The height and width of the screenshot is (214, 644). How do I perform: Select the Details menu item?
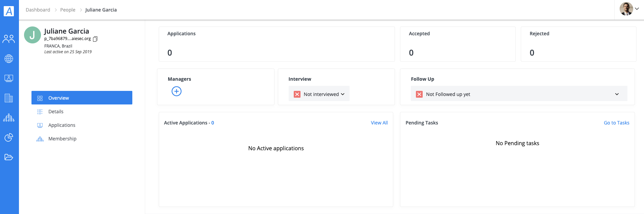click(x=82, y=112)
